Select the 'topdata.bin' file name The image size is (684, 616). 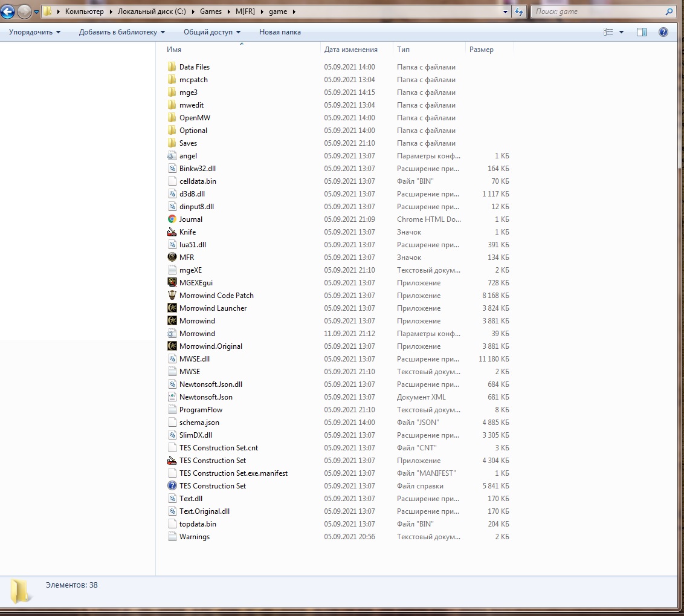198,524
